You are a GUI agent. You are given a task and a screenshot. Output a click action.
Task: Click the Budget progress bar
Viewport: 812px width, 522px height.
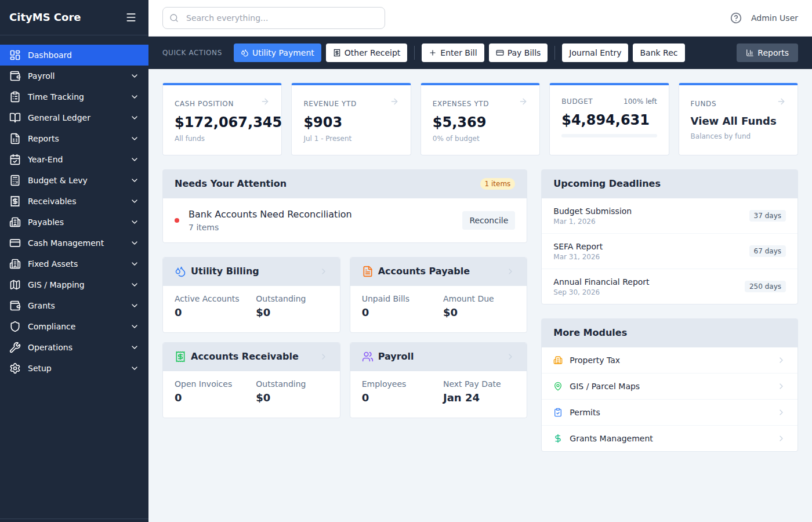click(607, 136)
